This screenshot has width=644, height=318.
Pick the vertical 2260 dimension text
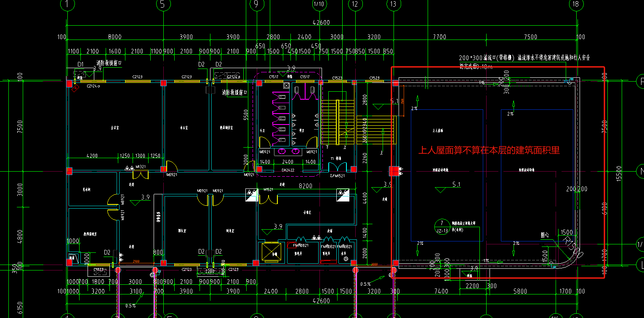tap(365, 159)
